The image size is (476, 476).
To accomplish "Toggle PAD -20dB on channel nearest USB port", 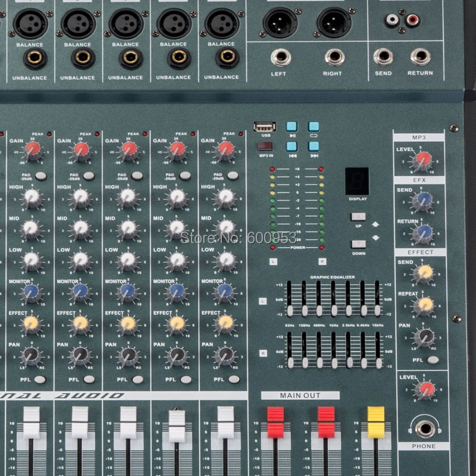I will pyautogui.click(x=233, y=176).
